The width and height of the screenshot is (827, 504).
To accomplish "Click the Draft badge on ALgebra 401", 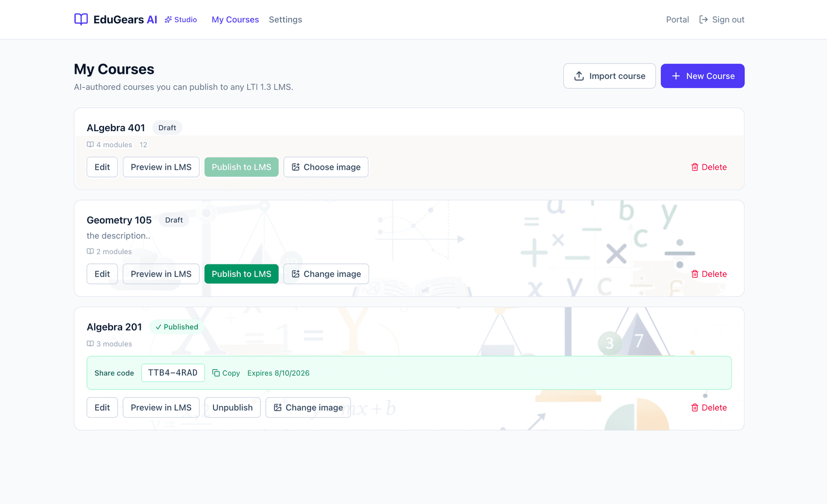I will pyautogui.click(x=167, y=128).
